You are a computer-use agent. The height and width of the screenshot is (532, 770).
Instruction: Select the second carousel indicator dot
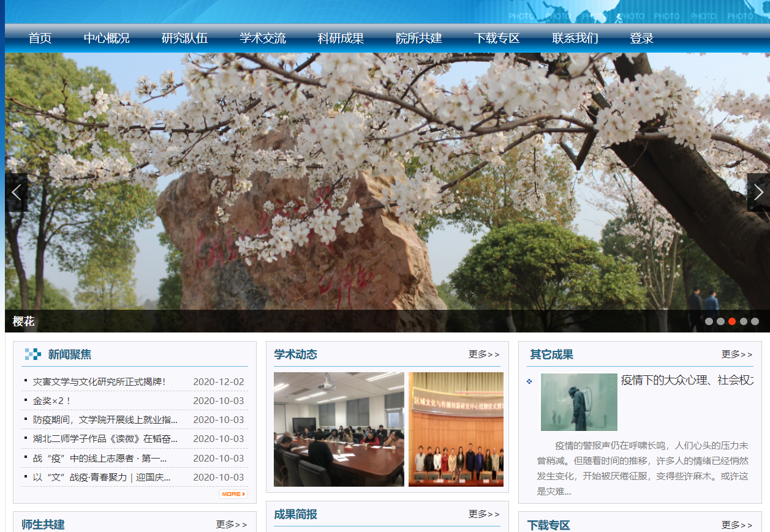(x=720, y=321)
